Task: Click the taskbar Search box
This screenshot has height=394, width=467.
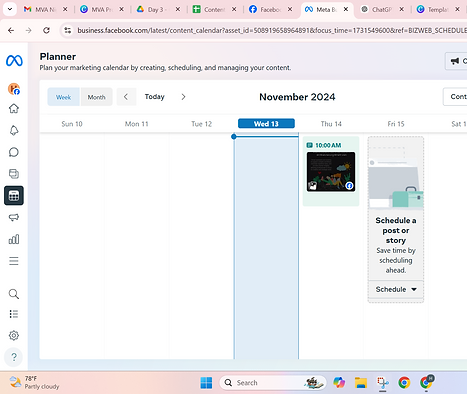Action: (x=273, y=383)
